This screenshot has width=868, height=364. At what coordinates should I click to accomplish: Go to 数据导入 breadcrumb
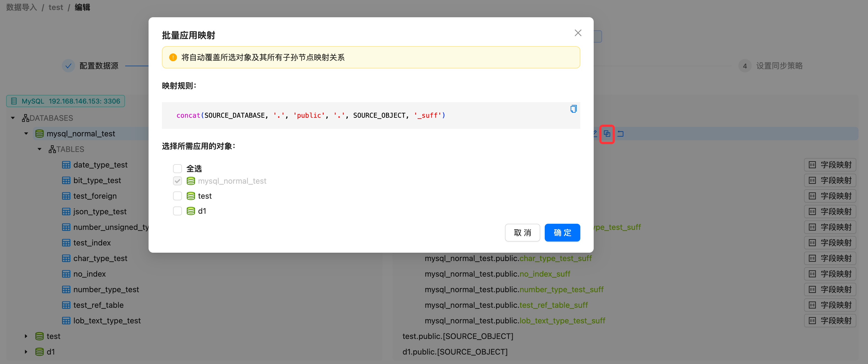pos(22,7)
